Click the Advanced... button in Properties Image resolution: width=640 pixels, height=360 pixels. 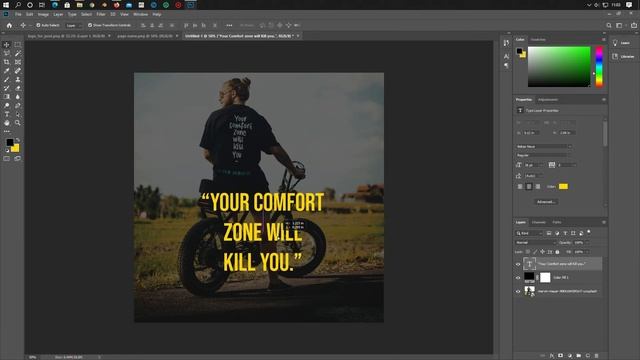546,202
